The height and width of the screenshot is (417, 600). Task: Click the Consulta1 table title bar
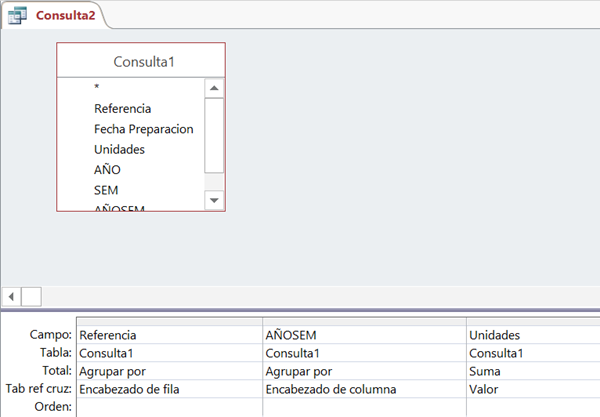(141, 61)
